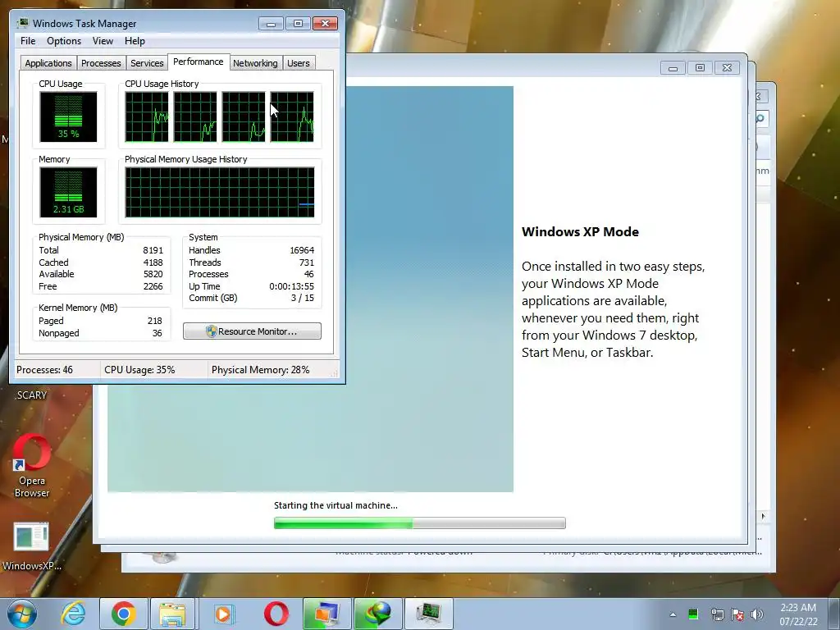Open the network status tray icon
Screen dimensions: 840x630
point(717,614)
